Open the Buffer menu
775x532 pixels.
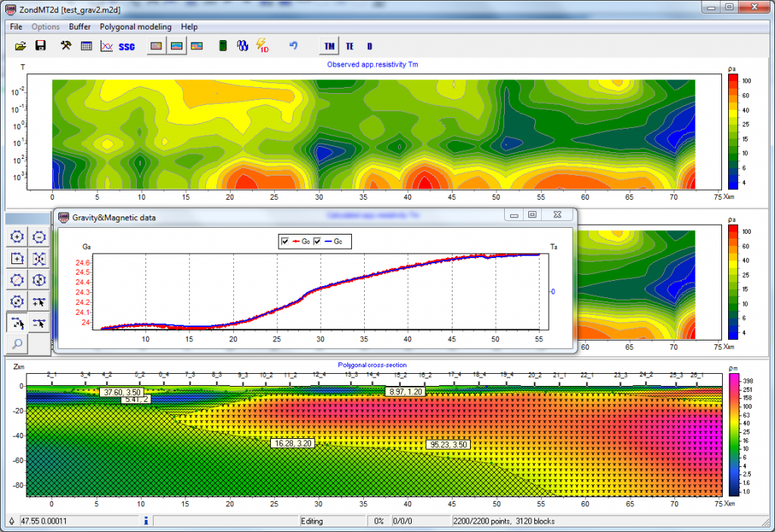click(x=79, y=26)
